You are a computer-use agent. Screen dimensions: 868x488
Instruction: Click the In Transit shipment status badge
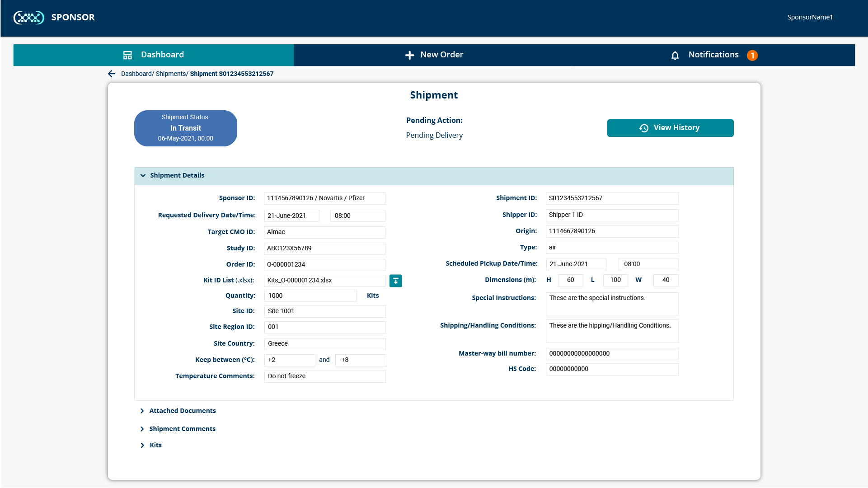coord(186,128)
